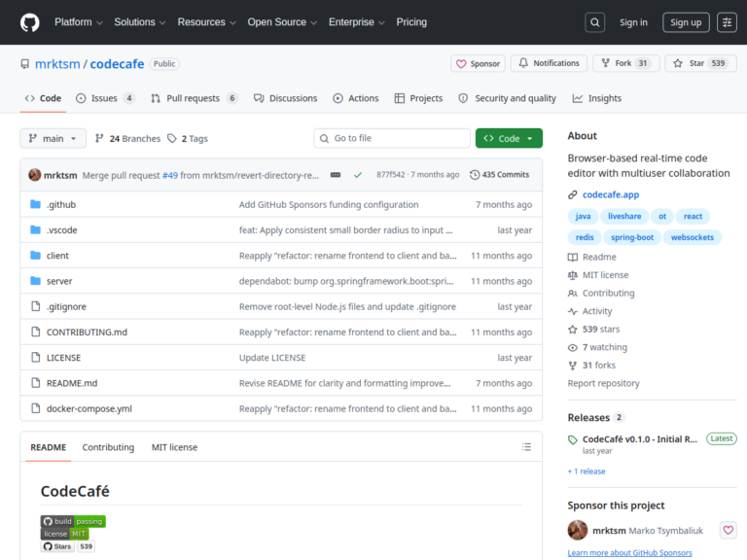The width and height of the screenshot is (747, 560).
Task: View 24 Branches link
Action: tap(127, 138)
